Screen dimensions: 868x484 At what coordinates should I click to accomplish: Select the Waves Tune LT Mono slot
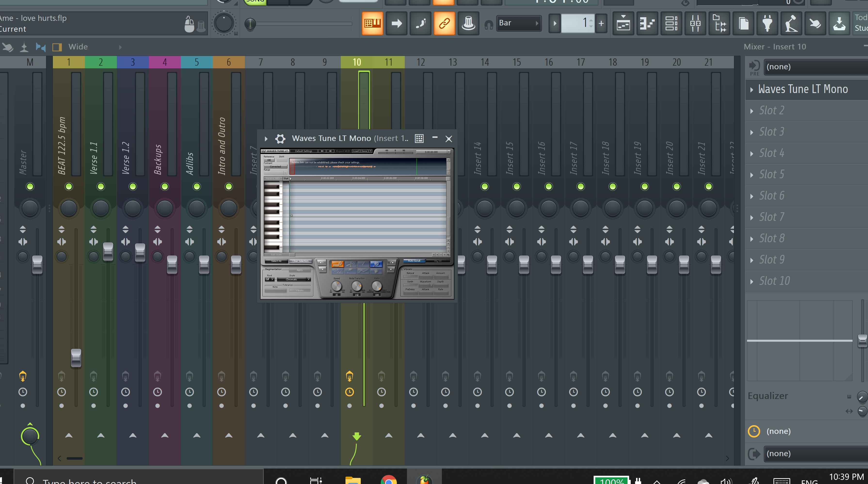click(x=803, y=89)
